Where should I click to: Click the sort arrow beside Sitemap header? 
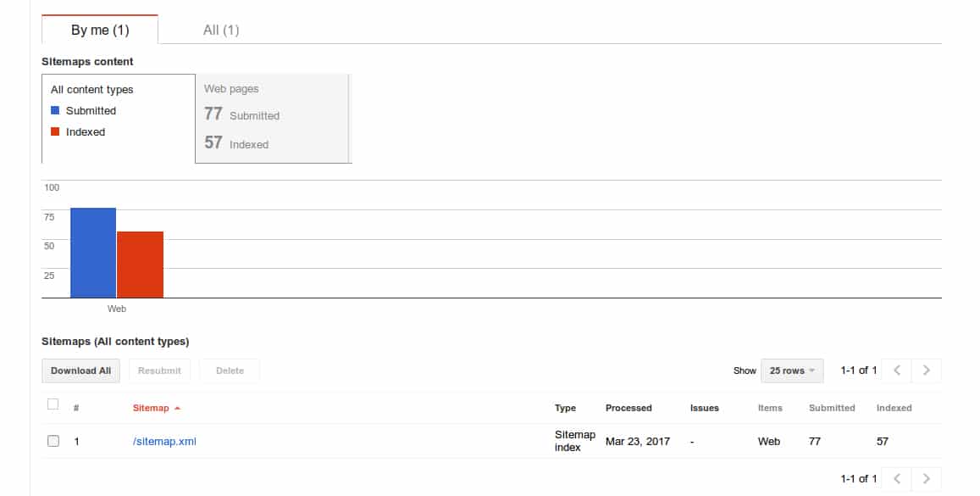click(177, 409)
